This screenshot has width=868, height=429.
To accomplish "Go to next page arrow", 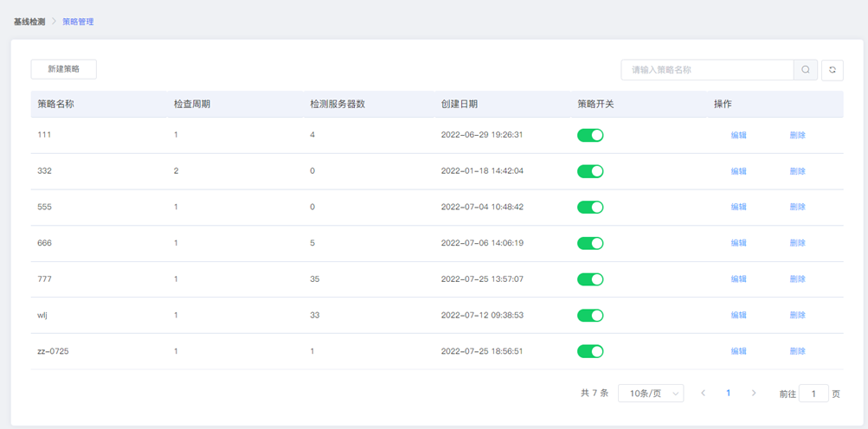I will pos(754,393).
